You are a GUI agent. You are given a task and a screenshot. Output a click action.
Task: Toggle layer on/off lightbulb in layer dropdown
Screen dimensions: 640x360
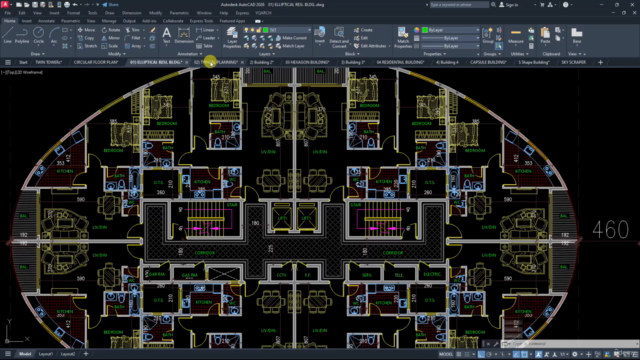[246, 30]
